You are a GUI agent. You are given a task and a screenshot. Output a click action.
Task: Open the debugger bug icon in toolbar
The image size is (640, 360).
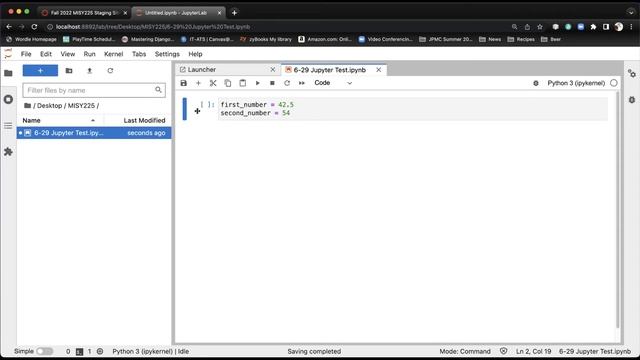pos(536,83)
